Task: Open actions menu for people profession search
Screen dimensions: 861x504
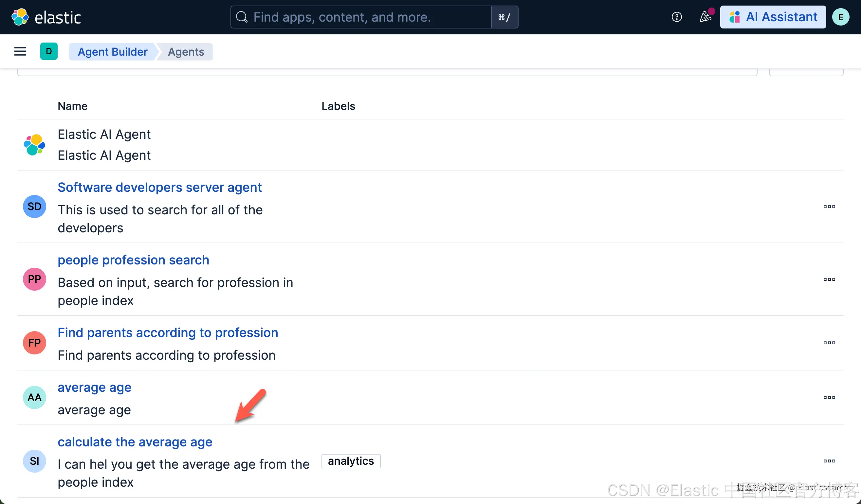Action: pos(829,280)
